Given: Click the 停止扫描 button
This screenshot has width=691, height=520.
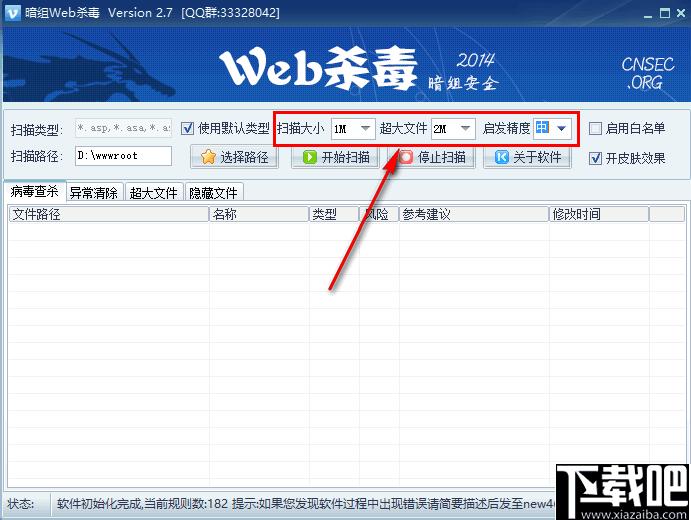Looking at the screenshot, I should click(431, 157).
